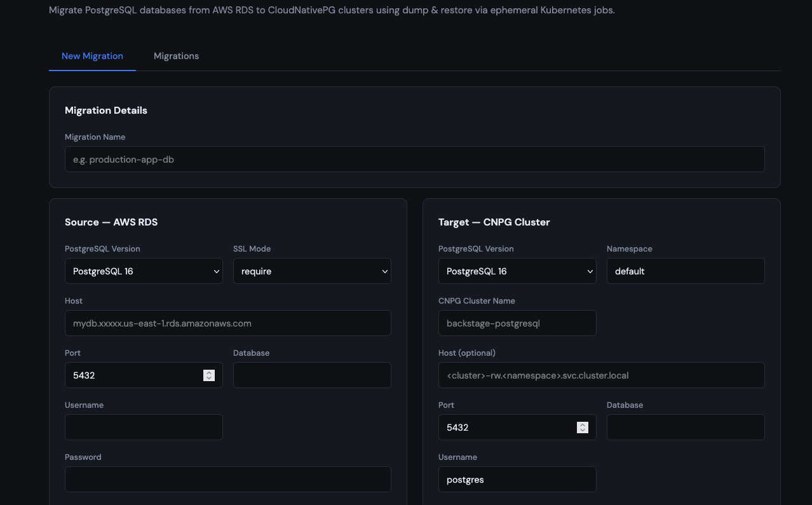Click the Host (optional) label
The image size is (812, 505).
coord(467,353)
